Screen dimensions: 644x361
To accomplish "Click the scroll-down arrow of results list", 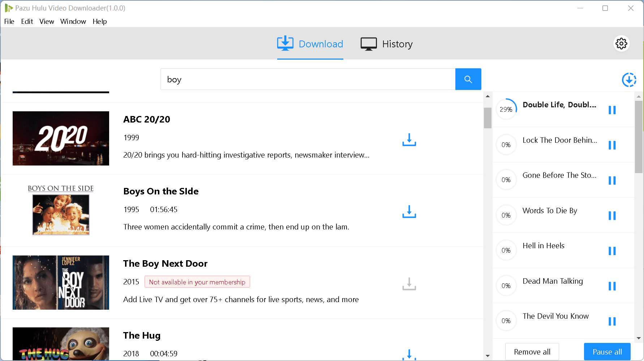I will click(488, 356).
